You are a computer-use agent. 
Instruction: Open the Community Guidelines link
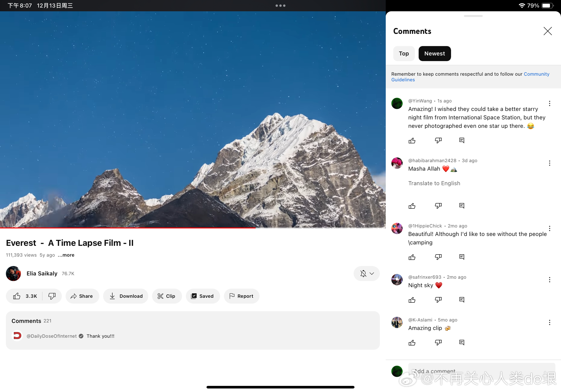(x=536, y=74)
